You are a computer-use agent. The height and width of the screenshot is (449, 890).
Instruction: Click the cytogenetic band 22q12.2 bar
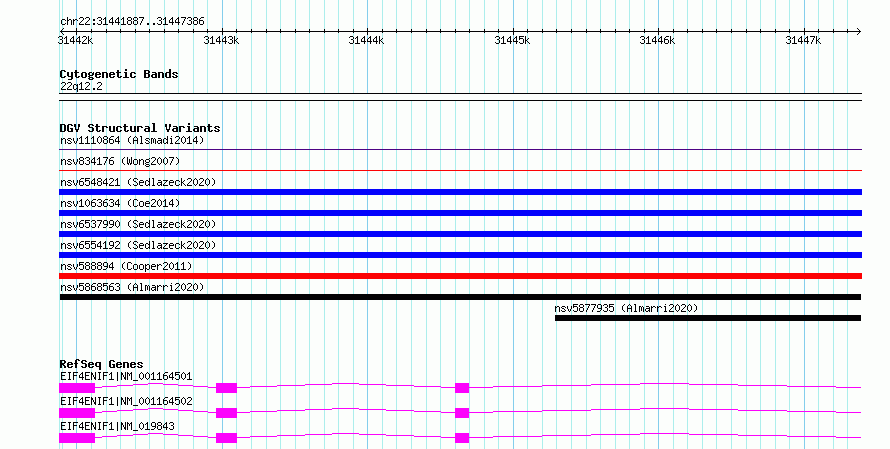point(460,97)
